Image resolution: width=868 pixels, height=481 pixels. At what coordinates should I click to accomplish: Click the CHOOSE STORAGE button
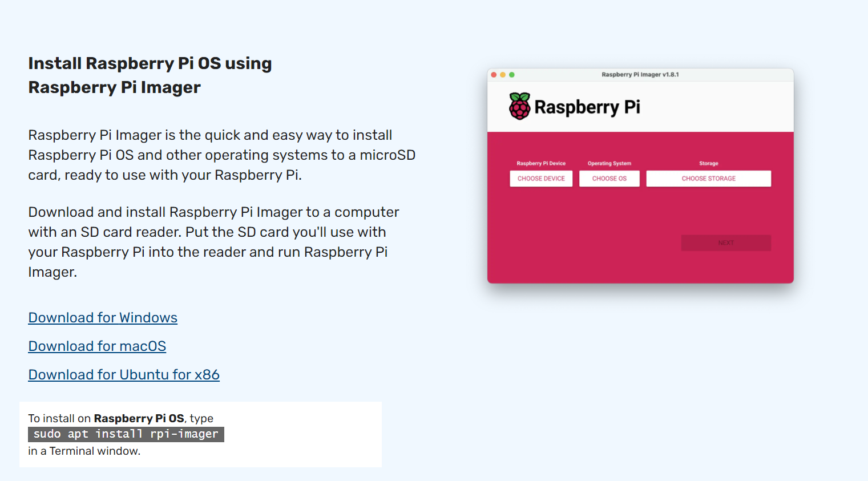tap(708, 179)
